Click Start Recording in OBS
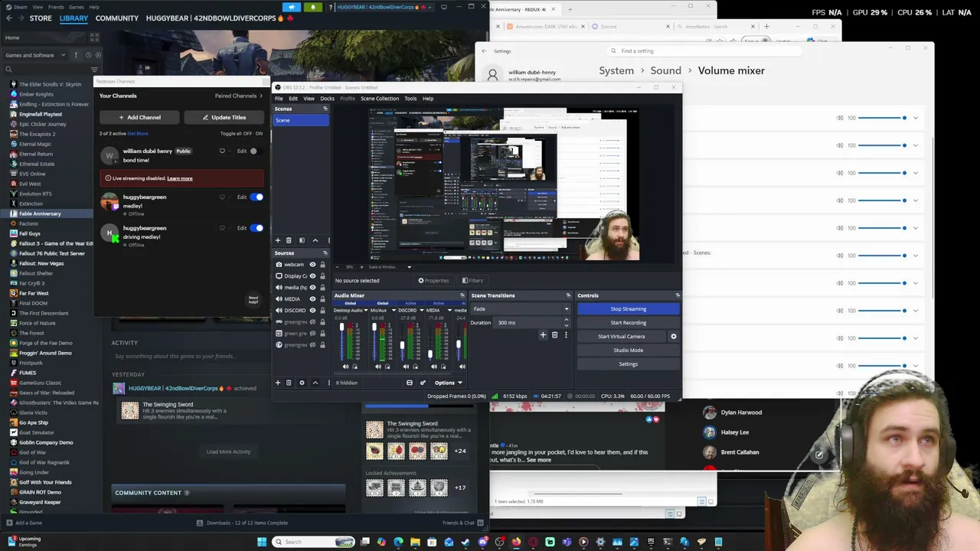 point(628,323)
